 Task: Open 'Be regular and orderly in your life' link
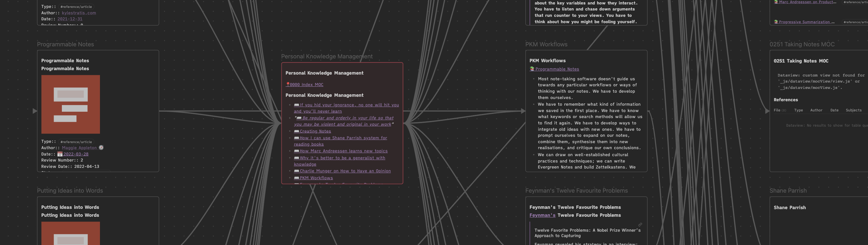tap(344, 121)
